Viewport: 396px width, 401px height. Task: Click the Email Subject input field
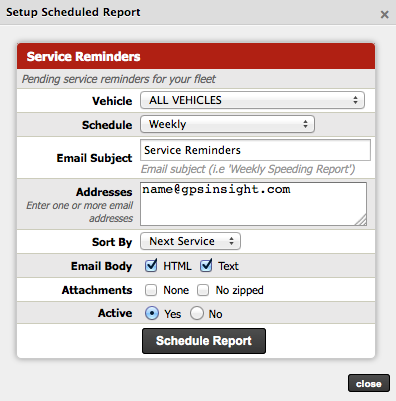(x=255, y=150)
